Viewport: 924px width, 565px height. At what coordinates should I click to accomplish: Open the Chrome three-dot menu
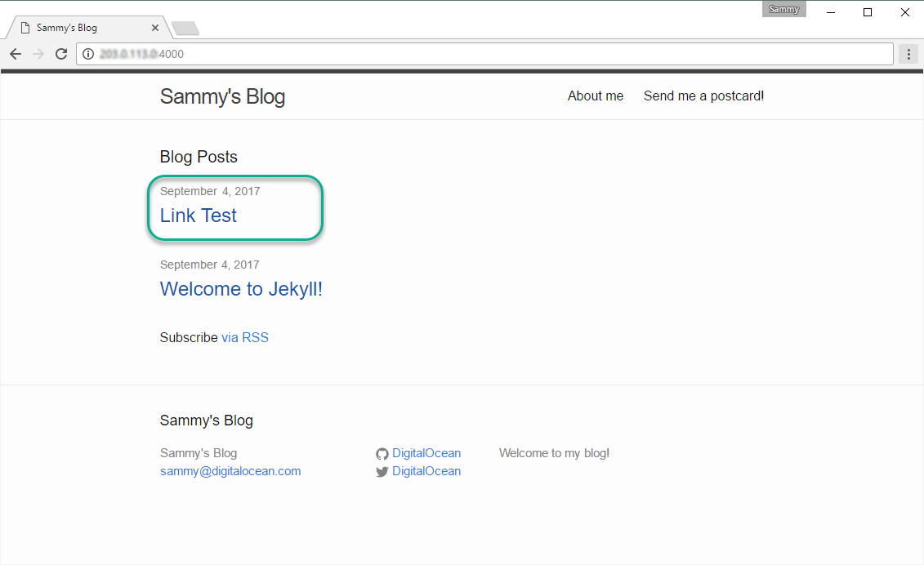[x=908, y=54]
